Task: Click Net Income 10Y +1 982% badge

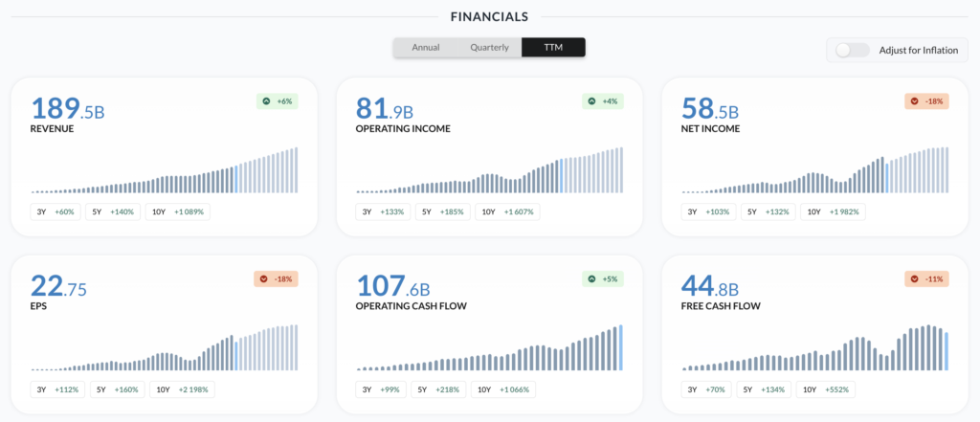Action: pos(833,211)
